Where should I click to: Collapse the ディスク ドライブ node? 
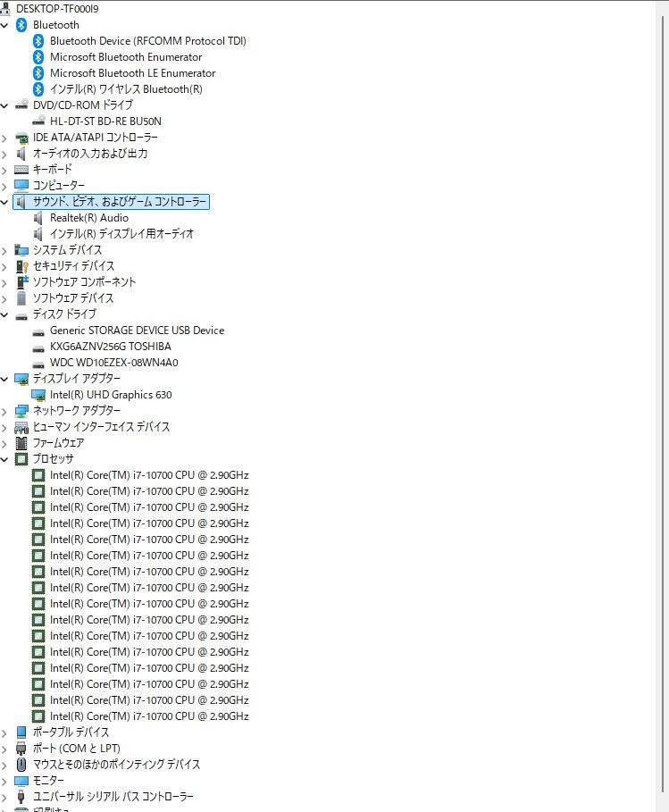pyautogui.click(x=4, y=314)
